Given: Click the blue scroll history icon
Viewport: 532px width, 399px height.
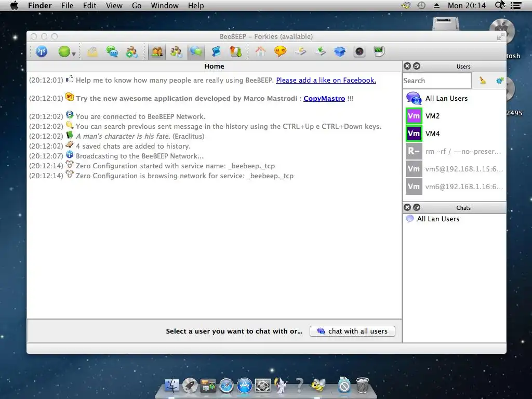Looking at the screenshot, I should [x=216, y=52].
